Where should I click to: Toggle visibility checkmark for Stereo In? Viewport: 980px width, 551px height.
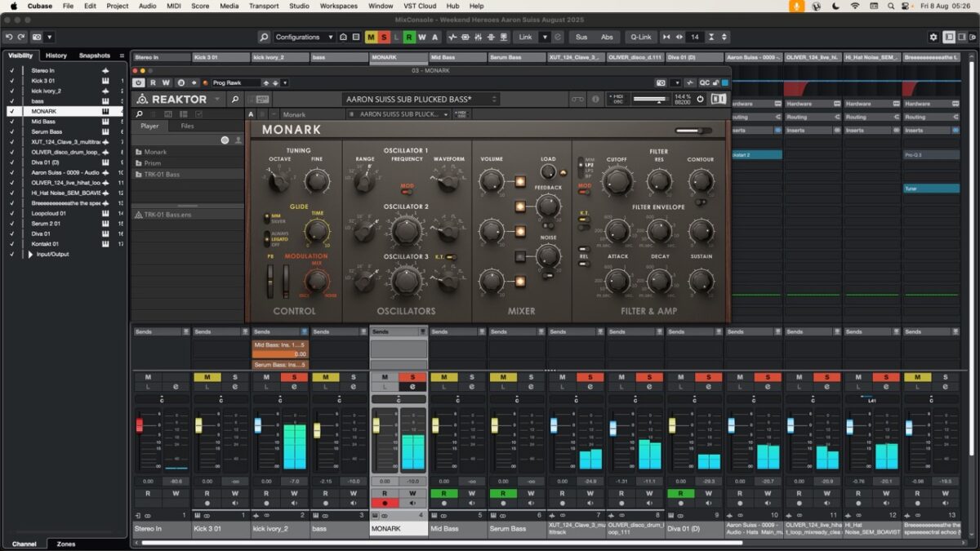click(x=11, y=70)
